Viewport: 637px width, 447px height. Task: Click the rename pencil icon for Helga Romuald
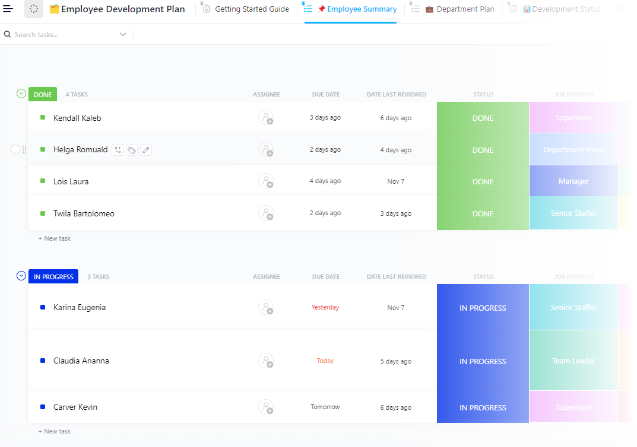click(x=146, y=150)
